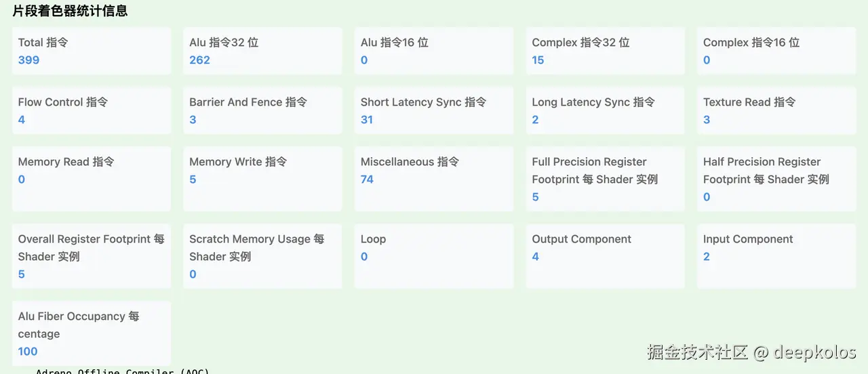
Task: Click the Output Component card
Action: click(605, 256)
